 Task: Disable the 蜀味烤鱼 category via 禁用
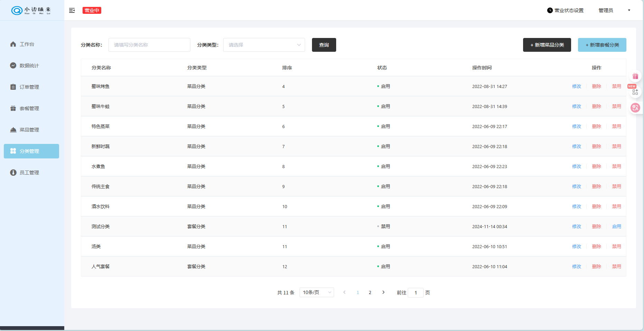pyautogui.click(x=616, y=86)
